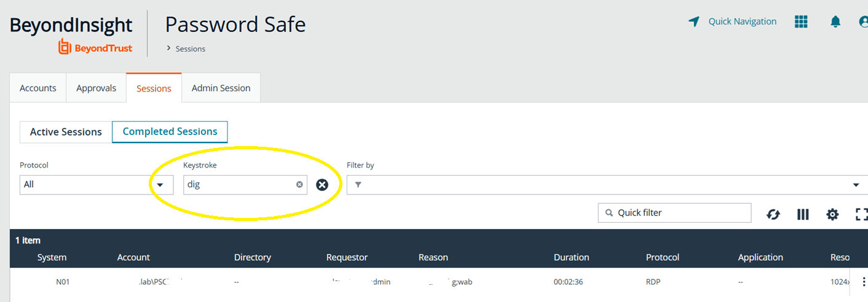The height and width of the screenshot is (302, 868).
Task: Expand the Protocol dropdown
Action: point(160,185)
